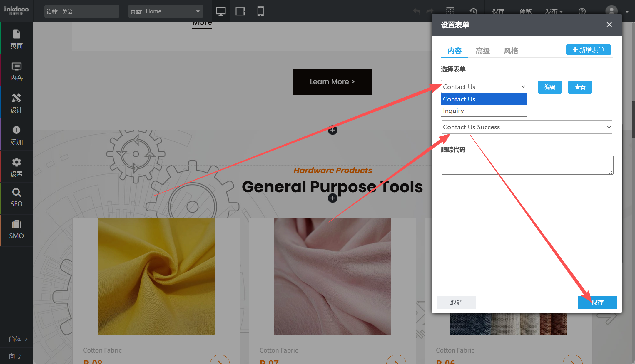Viewport: 635px width, 364px height.
Task: Switch to the 风格 tab
Action: (x=511, y=51)
